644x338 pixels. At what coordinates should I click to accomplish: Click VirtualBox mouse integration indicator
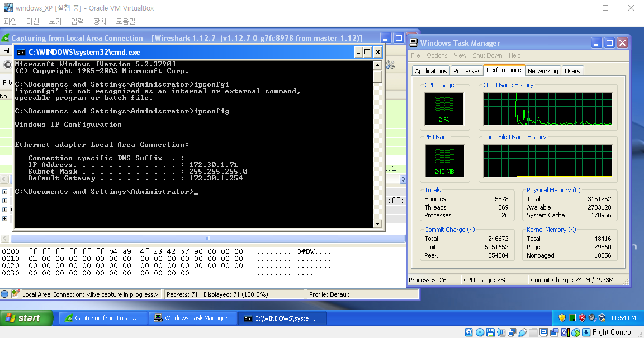(576, 332)
